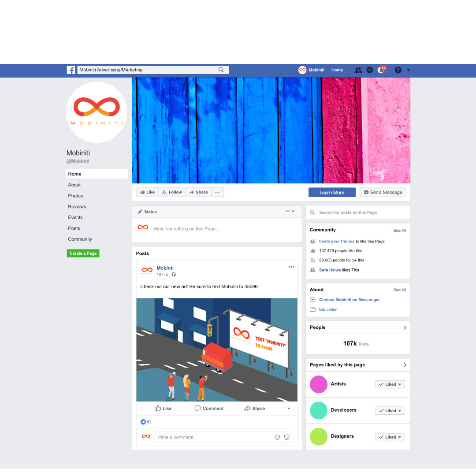Image resolution: width=476 pixels, height=476 pixels.
Task: View the 82 post reactions
Action: (x=146, y=422)
